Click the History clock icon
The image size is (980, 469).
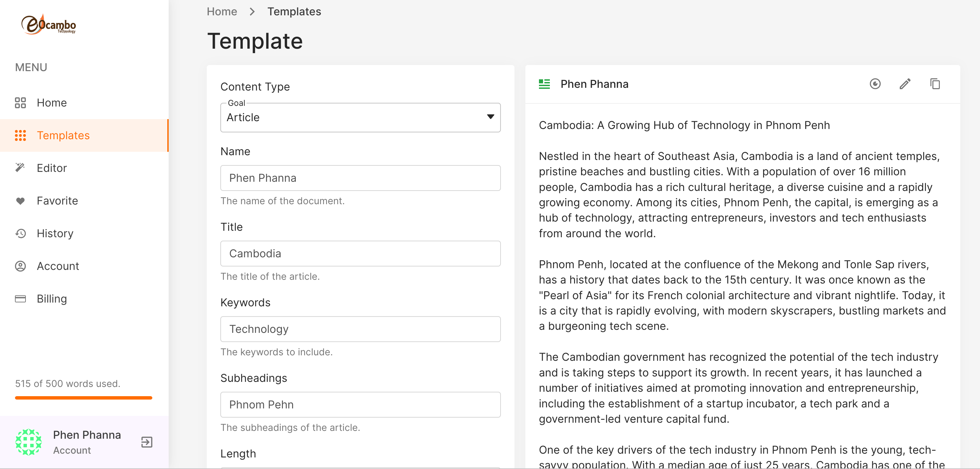pyautogui.click(x=20, y=233)
